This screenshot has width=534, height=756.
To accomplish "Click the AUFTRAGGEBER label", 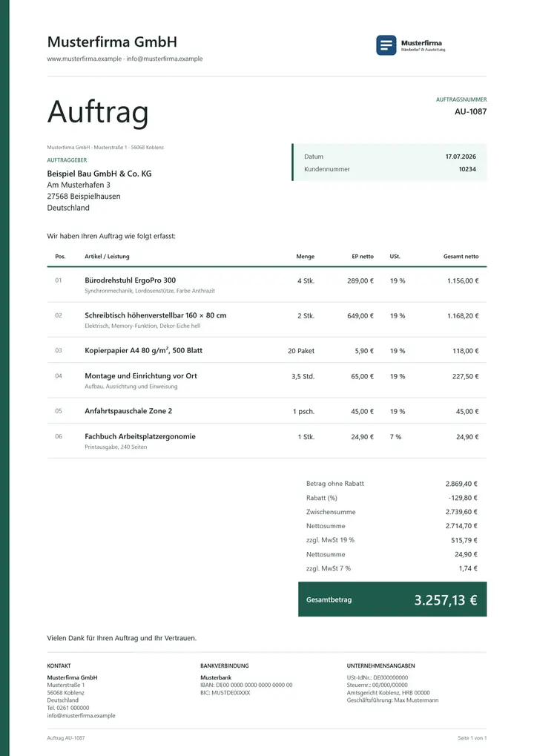I will pyautogui.click(x=67, y=160).
